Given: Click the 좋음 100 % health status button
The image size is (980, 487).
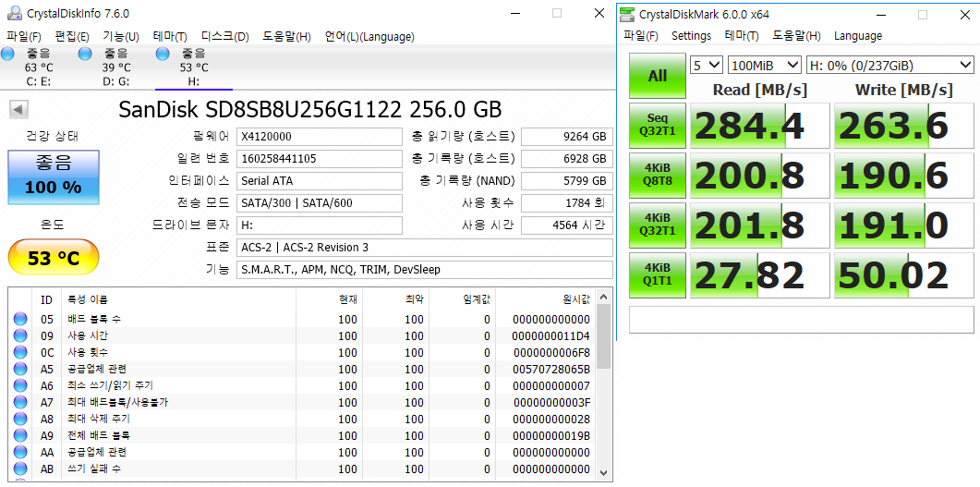Looking at the screenshot, I should click(x=54, y=177).
